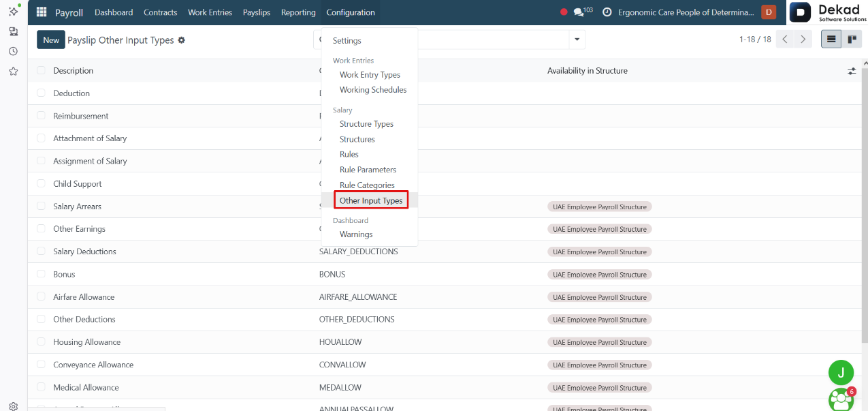
Task: Open the Contracts menu
Action: pyautogui.click(x=161, y=12)
